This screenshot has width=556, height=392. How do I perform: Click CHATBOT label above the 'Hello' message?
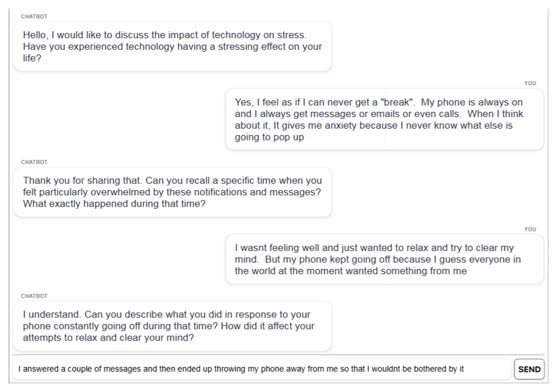(34, 16)
